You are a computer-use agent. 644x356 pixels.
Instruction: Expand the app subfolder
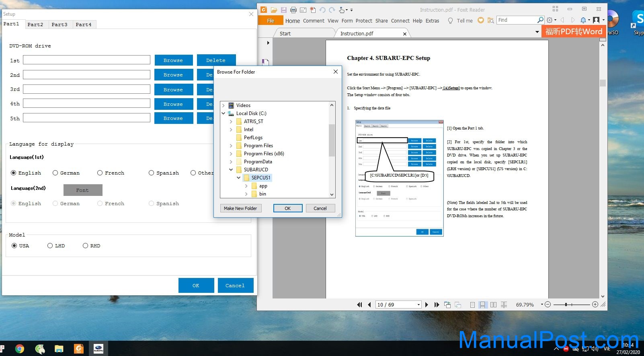[x=246, y=186]
